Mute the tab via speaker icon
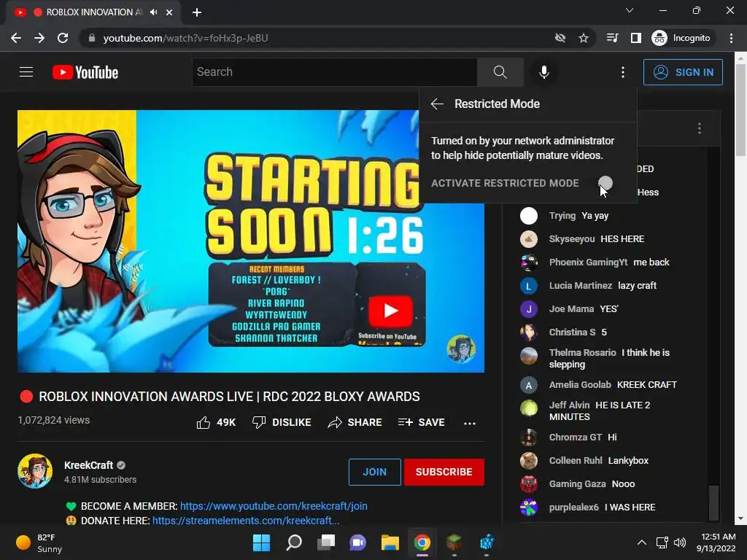The width and height of the screenshot is (747, 560). 153,12
